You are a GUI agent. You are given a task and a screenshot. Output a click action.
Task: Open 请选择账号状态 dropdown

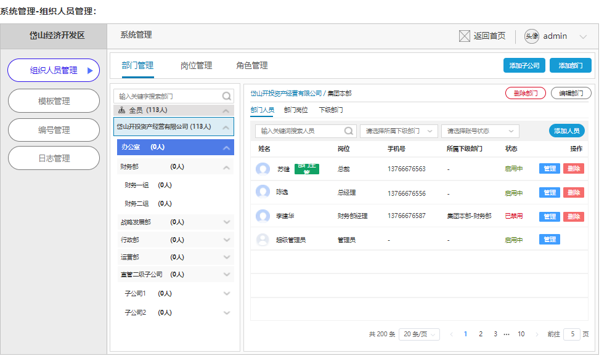[x=480, y=131]
